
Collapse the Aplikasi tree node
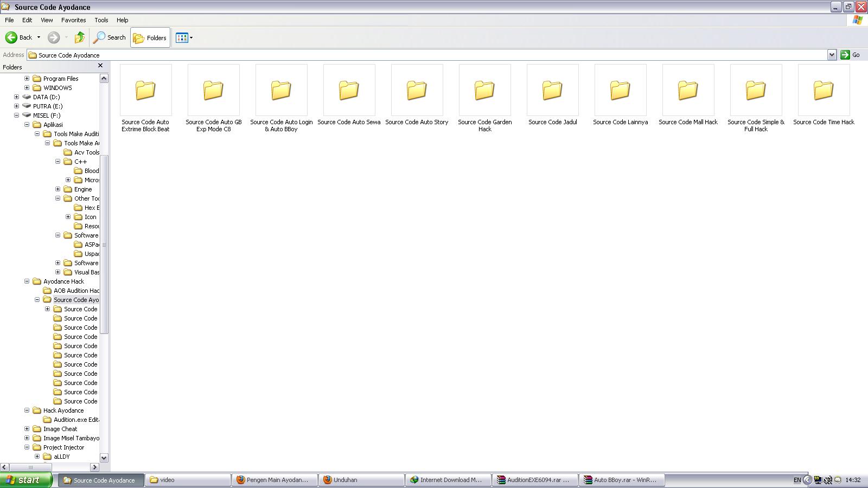coord(27,125)
